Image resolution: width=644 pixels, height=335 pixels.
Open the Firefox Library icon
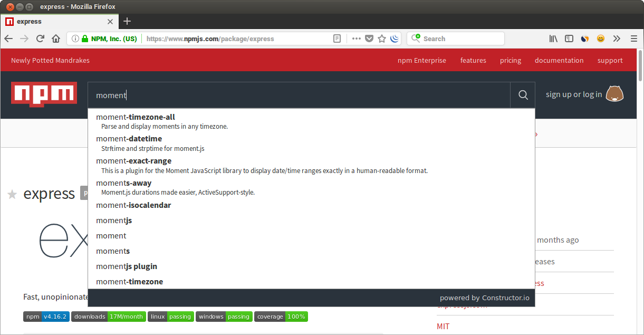(x=553, y=38)
